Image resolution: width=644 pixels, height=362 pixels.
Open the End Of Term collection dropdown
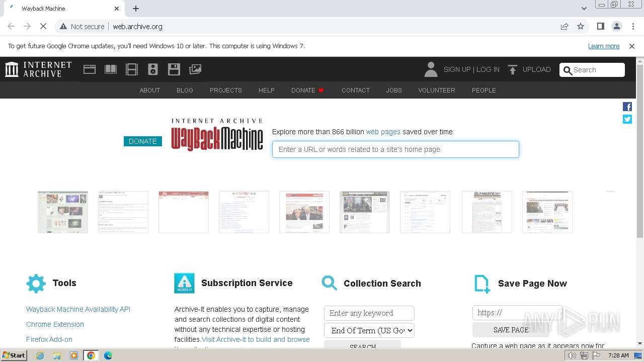point(369,330)
